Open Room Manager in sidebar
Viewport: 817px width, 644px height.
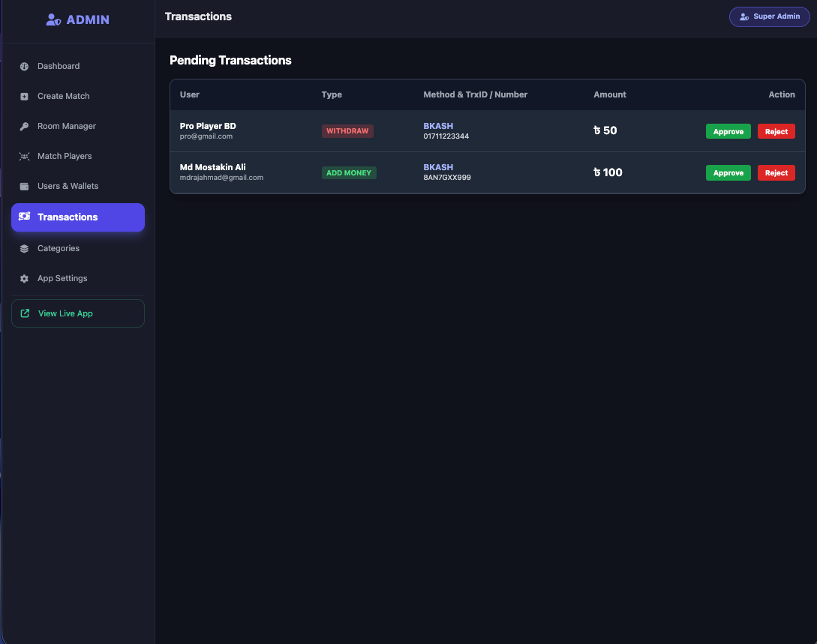[78, 127]
